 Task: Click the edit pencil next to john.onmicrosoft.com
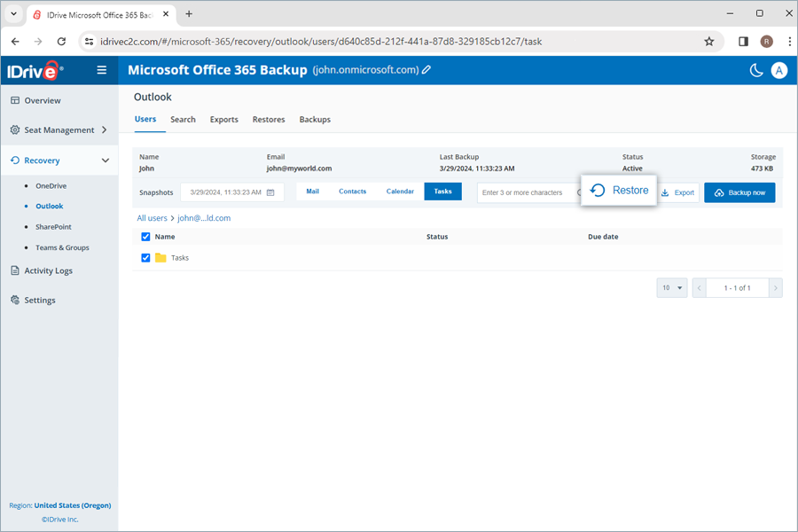click(426, 67)
